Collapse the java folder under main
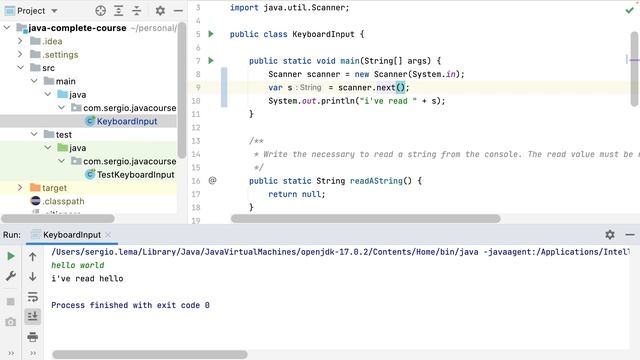640x360 pixels. pyautogui.click(x=48, y=94)
